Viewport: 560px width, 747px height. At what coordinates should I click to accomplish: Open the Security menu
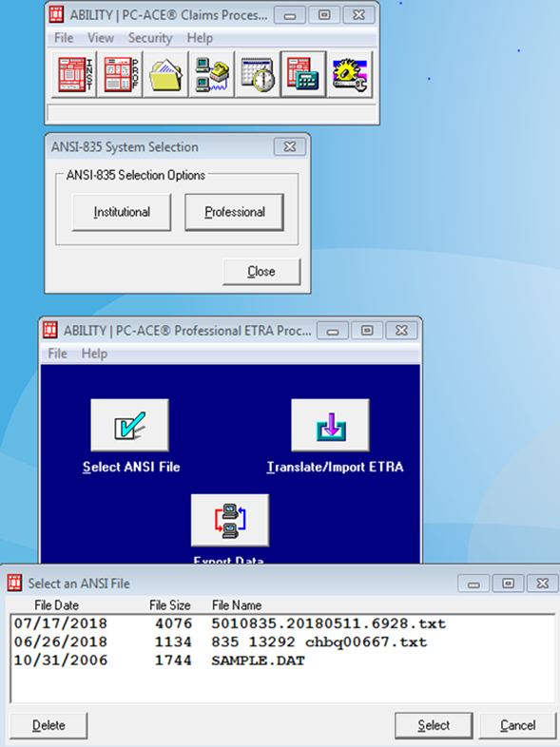click(150, 38)
